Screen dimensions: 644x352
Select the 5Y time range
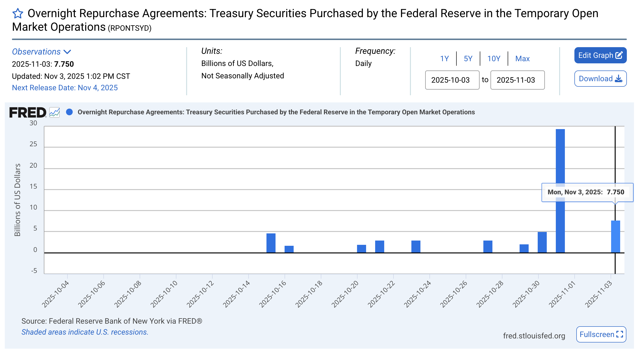click(468, 58)
